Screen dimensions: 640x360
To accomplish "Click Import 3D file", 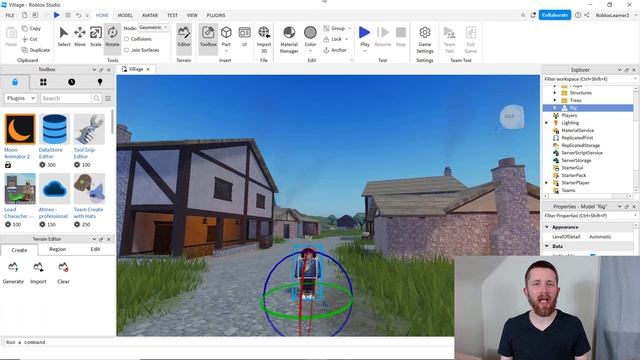I will click(x=264, y=39).
